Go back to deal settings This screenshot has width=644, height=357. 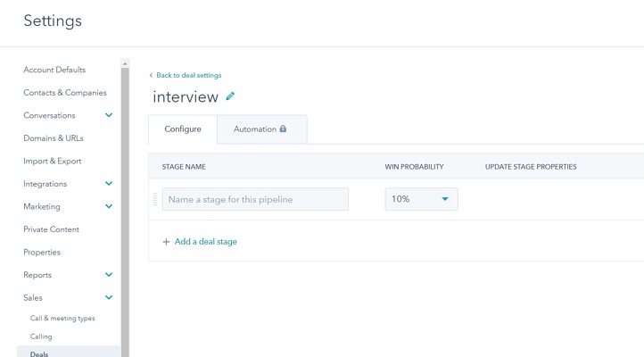pyautogui.click(x=188, y=75)
